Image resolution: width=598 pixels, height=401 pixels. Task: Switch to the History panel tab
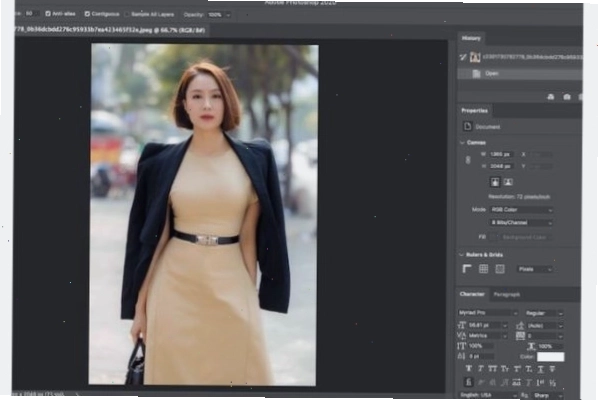pyautogui.click(x=471, y=38)
